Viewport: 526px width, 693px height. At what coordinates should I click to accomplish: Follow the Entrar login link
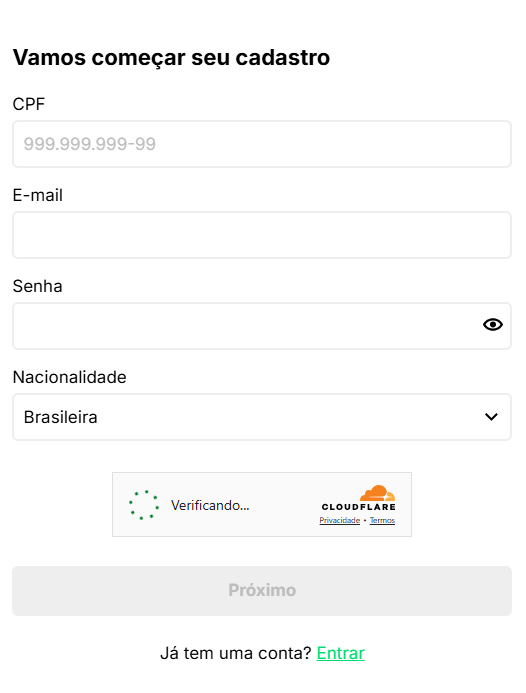click(341, 653)
